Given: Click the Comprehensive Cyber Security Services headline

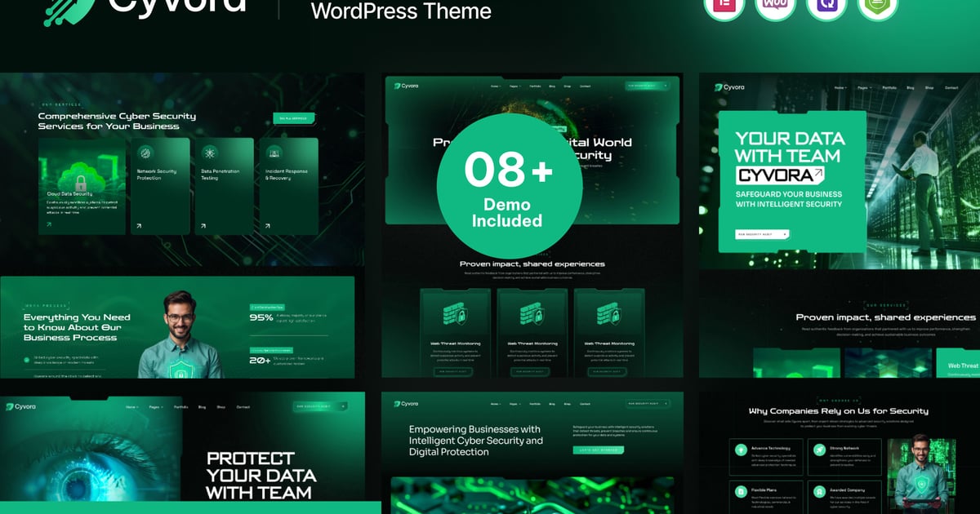Looking at the screenshot, I should click(x=117, y=121).
